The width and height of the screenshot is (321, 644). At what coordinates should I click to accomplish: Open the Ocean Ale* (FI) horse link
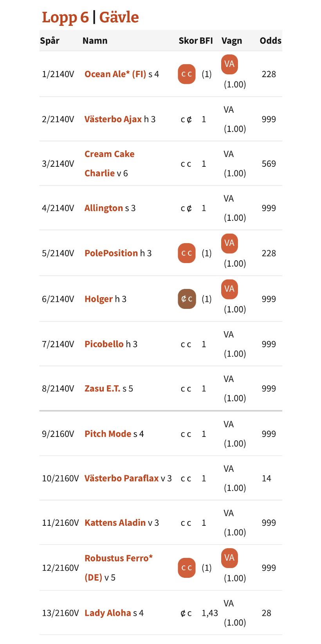(x=115, y=74)
